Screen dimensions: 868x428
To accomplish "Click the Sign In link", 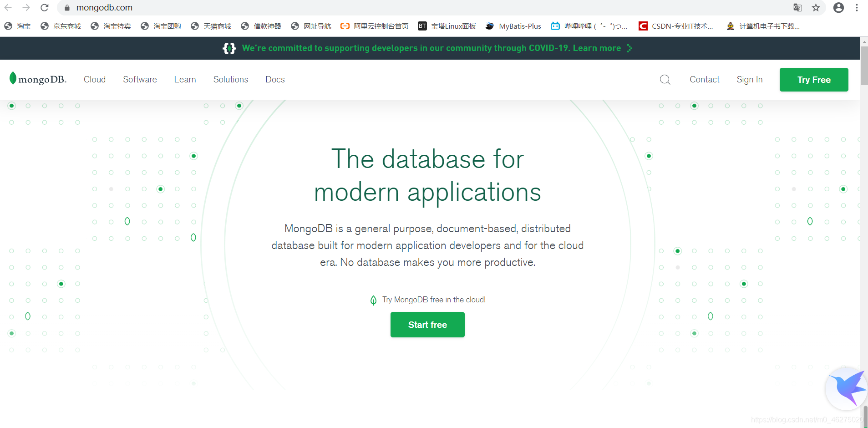I will [x=750, y=80].
